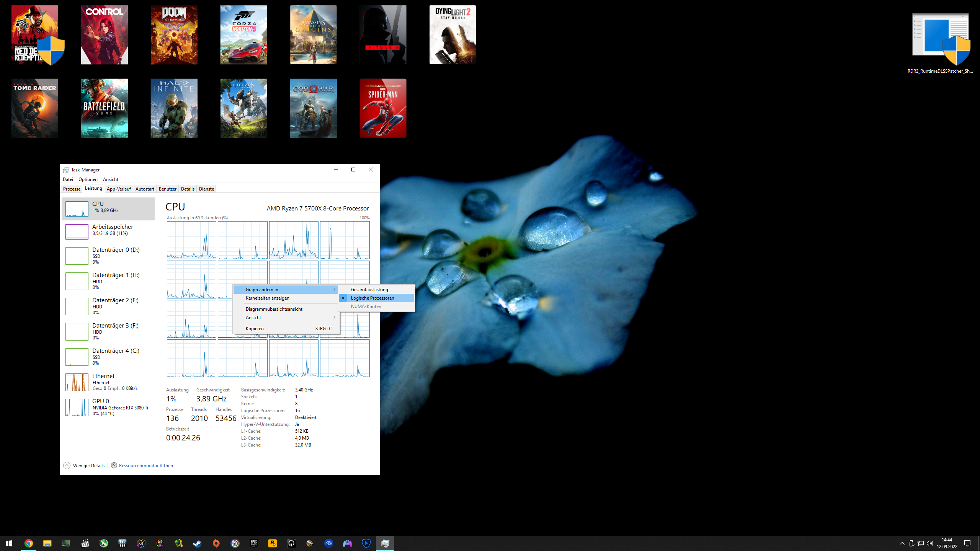Select the DOOM Eternal game icon
980x551 pixels.
click(174, 35)
